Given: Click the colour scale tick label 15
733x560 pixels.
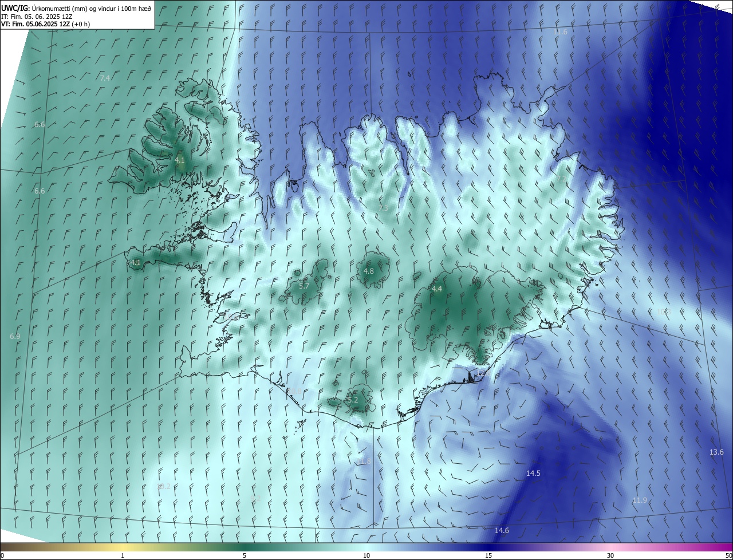Looking at the screenshot, I should 488,555.
